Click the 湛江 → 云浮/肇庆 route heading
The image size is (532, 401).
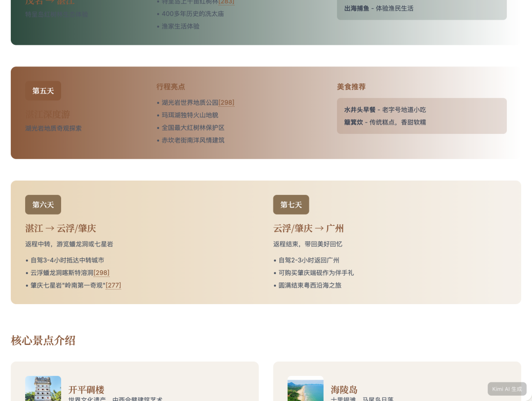(x=61, y=228)
